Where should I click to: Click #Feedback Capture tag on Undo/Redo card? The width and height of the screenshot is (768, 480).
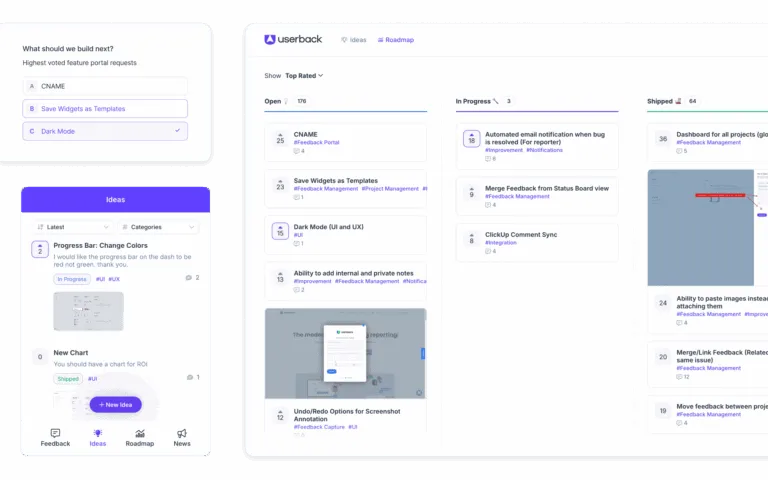[x=319, y=427]
